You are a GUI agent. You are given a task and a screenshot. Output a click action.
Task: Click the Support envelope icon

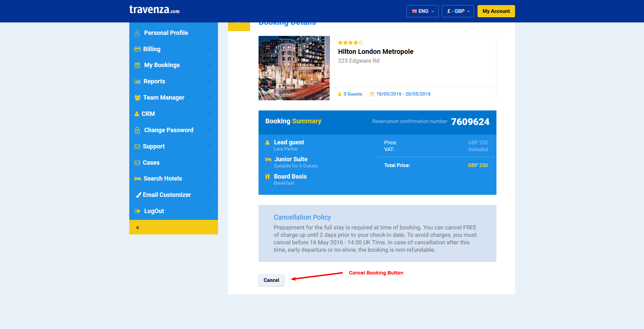137,147
